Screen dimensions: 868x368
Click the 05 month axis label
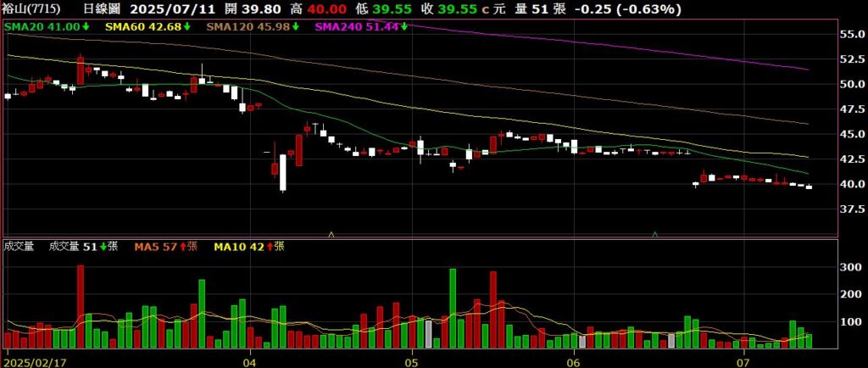click(411, 360)
